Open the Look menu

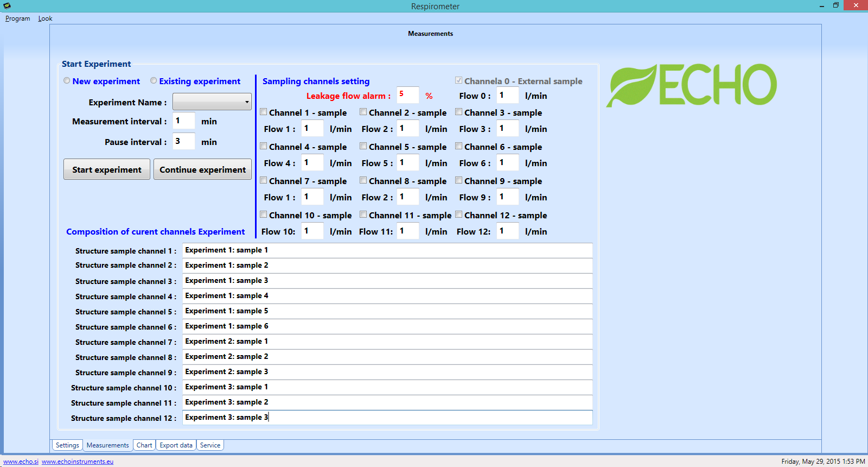(x=45, y=18)
